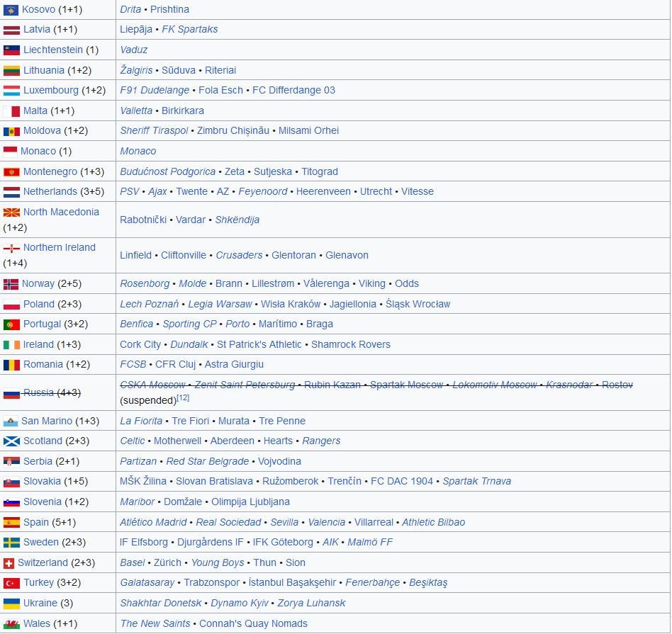This screenshot has height=634, width=672.
Task: Open the Legia Warsaw club link
Action: click(x=220, y=305)
